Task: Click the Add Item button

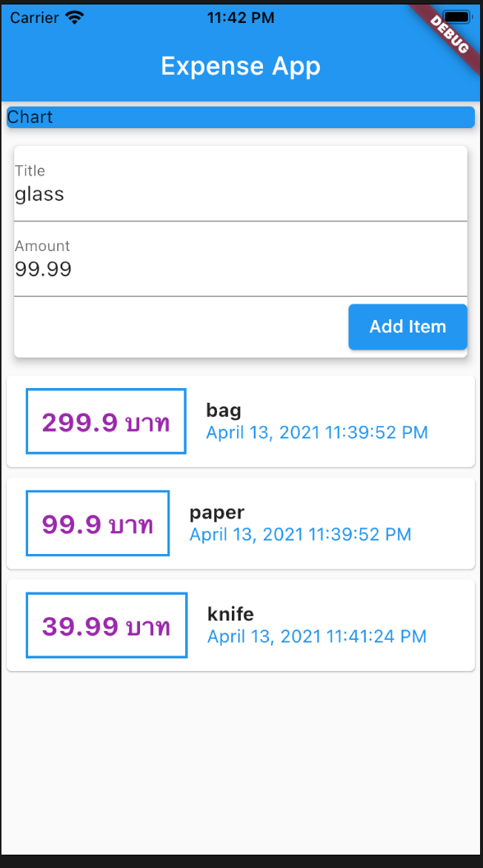Action: 407,327
